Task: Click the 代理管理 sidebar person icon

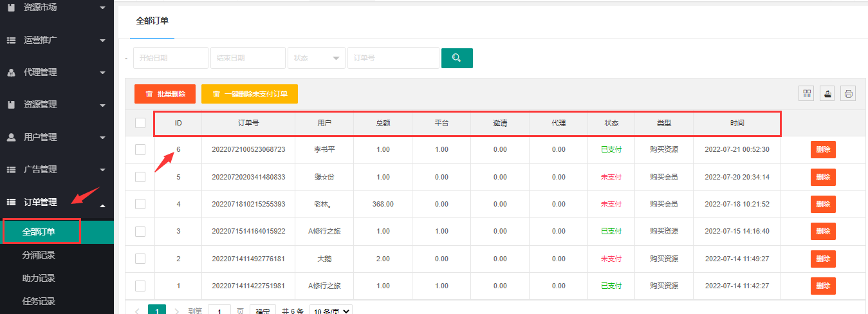Action: point(11,73)
